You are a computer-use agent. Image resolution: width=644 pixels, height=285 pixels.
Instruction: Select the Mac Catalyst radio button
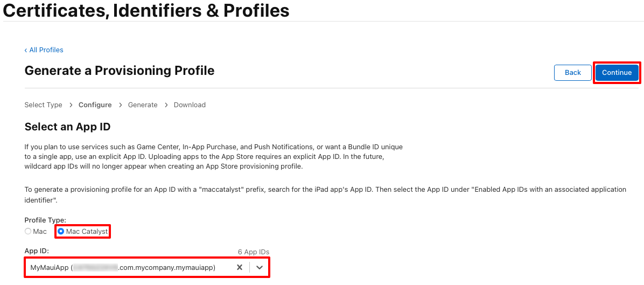click(x=61, y=231)
